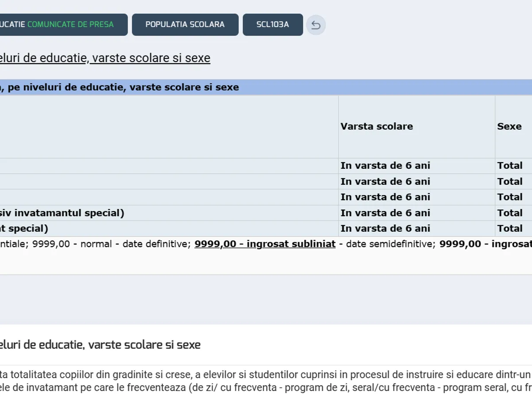Click the 'Varsta scolare' column header
Image resolution: width=532 pixels, height=399 pixels.
coord(376,126)
